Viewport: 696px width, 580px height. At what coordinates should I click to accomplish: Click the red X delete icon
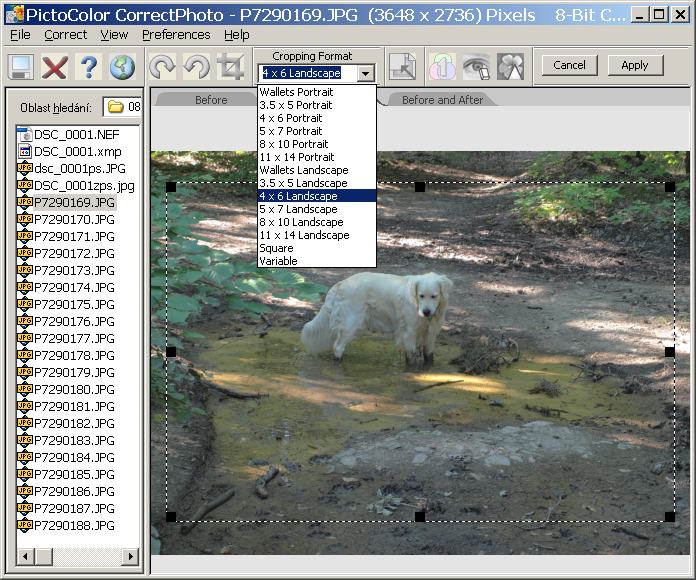point(54,67)
